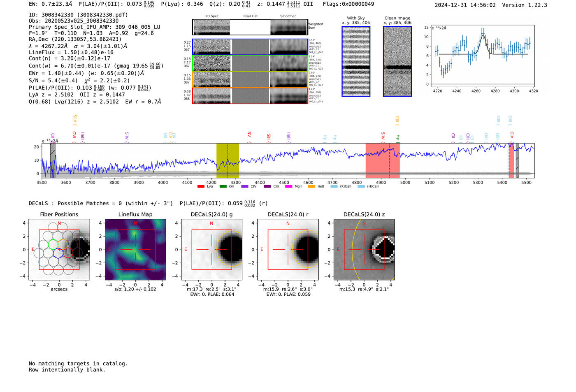Viewport: 576px width, 392px height.
Task: Click the LineFlux = 1.50 value line
Action: coord(71,53)
